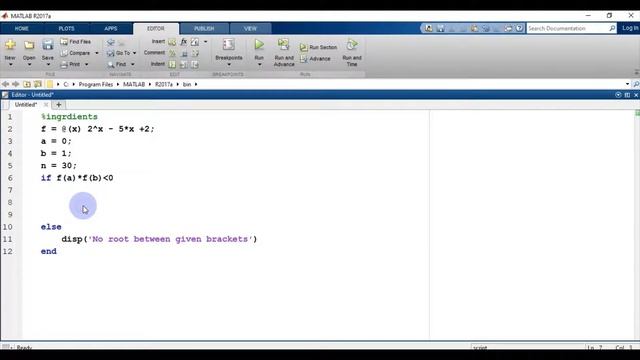Click the Run and Advance icon
Image resolution: width=640 pixels, height=360 pixels.
coord(284,44)
